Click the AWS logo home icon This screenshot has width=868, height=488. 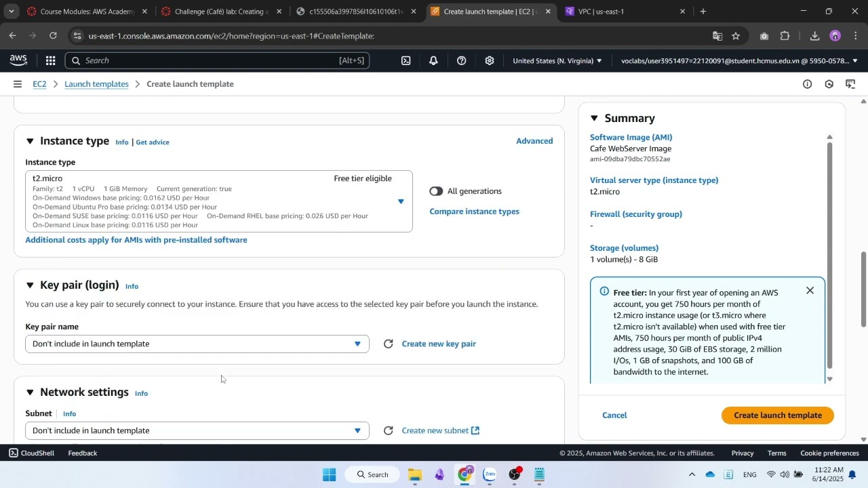click(18, 60)
